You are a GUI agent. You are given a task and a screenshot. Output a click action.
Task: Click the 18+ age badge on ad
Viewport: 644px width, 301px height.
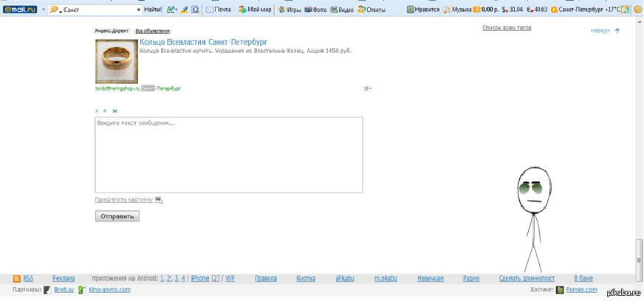pos(368,89)
